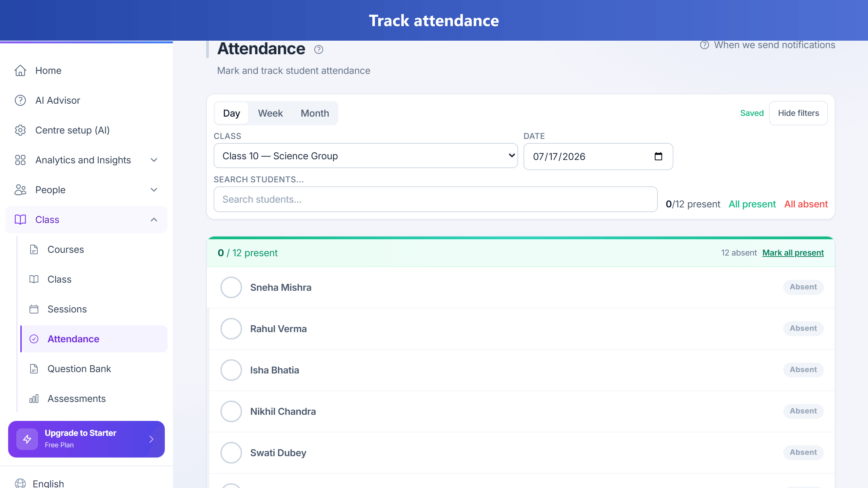The height and width of the screenshot is (488, 868).
Task: Click the 12 absent count text
Action: click(x=739, y=253)
